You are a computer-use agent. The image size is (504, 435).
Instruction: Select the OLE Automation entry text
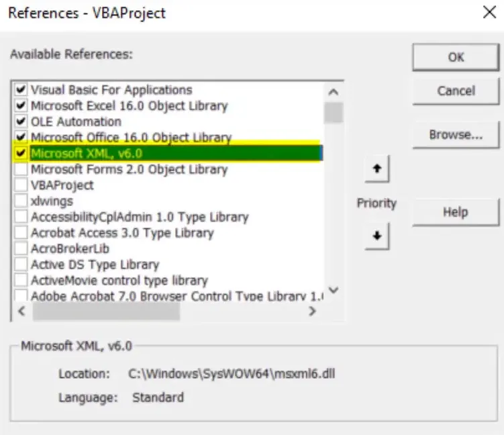[77, 122]
